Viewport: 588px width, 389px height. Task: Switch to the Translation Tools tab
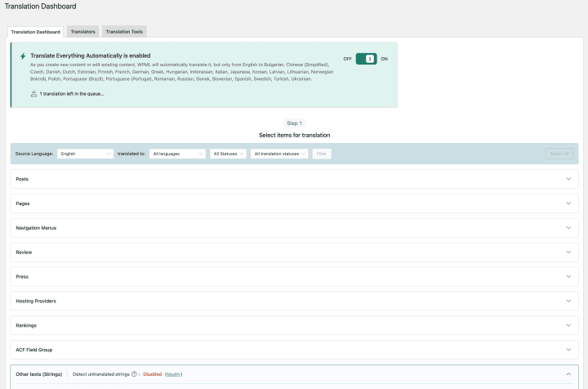click(x=124, y=32)
